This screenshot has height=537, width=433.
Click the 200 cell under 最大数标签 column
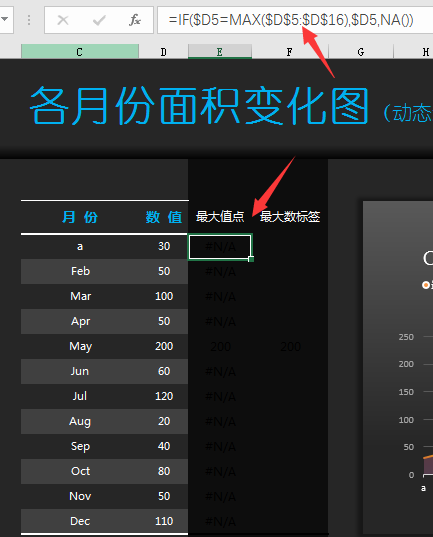pos(290,347)
